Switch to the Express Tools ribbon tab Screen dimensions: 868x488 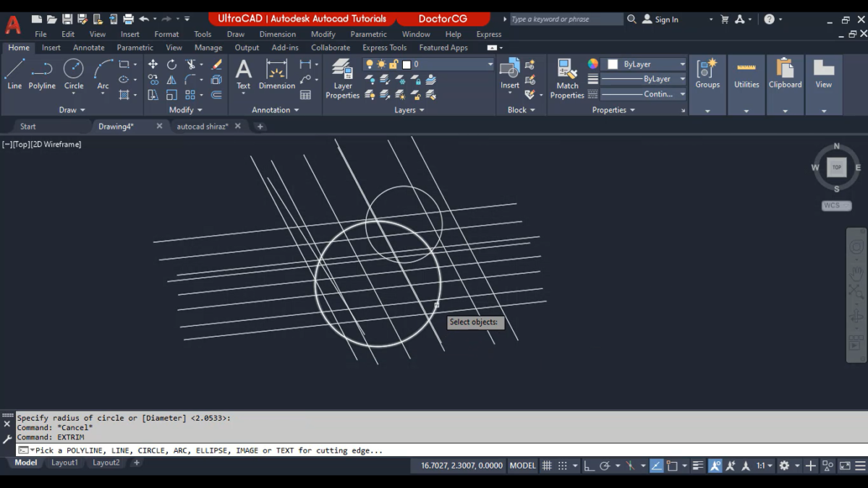click(x=385, y=48)
